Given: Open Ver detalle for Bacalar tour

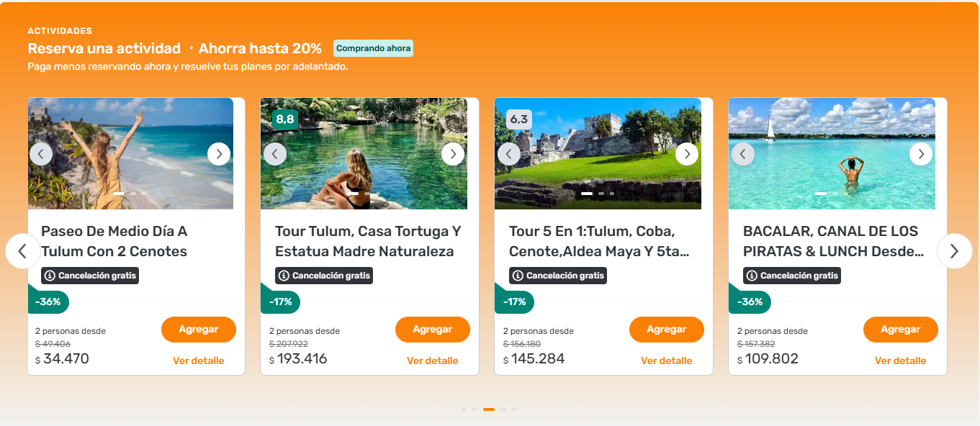Looking at the screenshot, I should tap(900, 361).
